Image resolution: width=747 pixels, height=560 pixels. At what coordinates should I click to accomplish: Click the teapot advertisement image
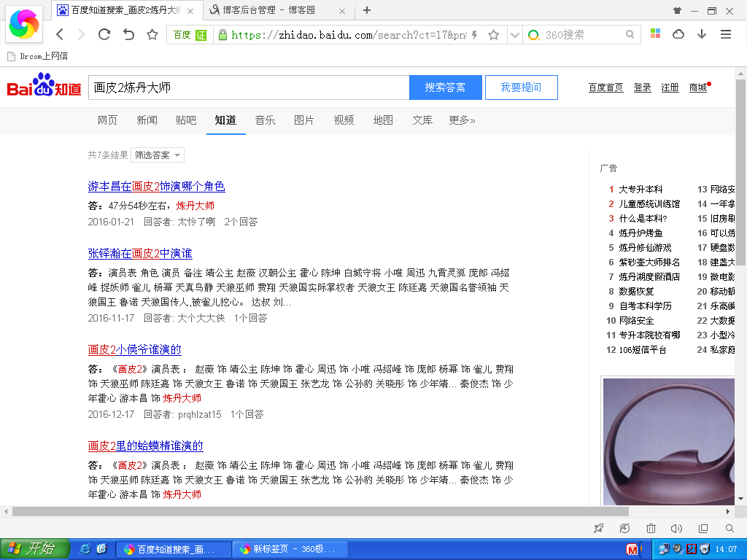point(668,441)
